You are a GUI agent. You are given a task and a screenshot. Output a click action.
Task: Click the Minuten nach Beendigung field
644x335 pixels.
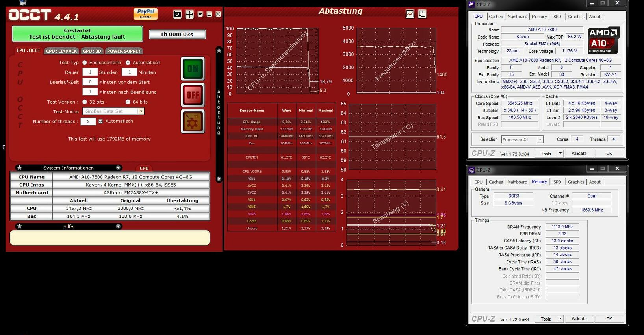point(90,92)
